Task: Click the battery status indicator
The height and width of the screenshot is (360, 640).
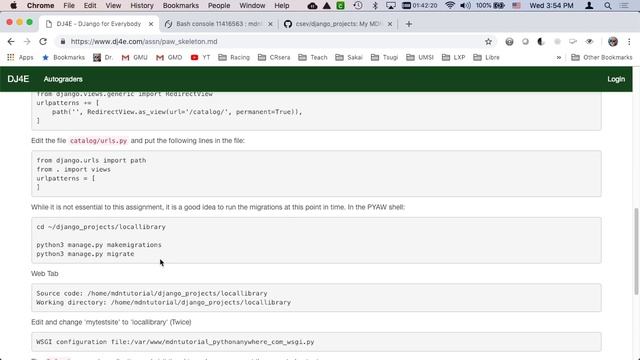Action: click(490, 6)
